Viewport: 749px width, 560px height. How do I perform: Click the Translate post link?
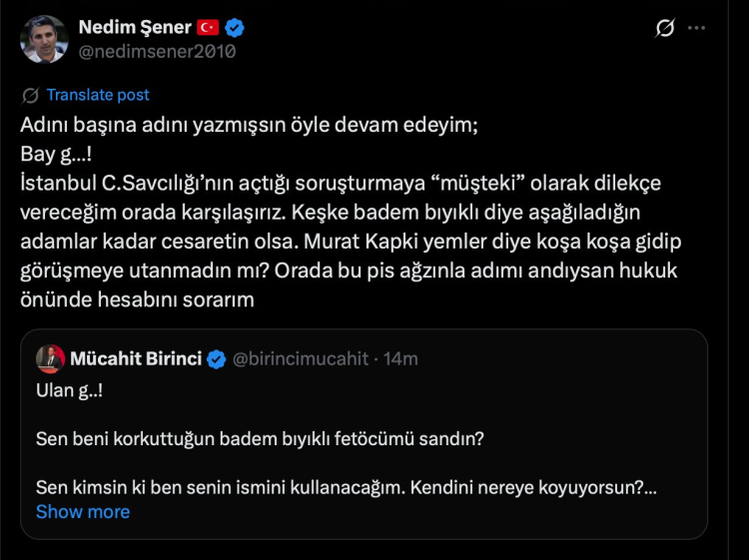98,95
